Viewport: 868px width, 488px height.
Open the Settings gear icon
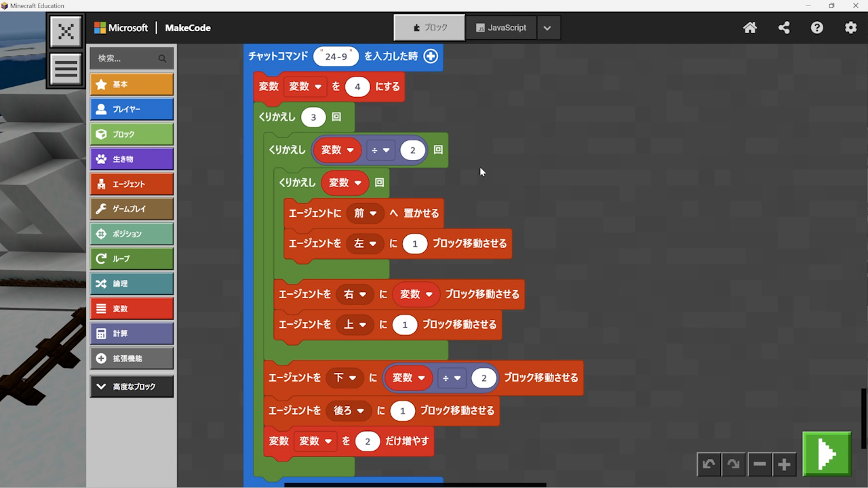(850, 28)
